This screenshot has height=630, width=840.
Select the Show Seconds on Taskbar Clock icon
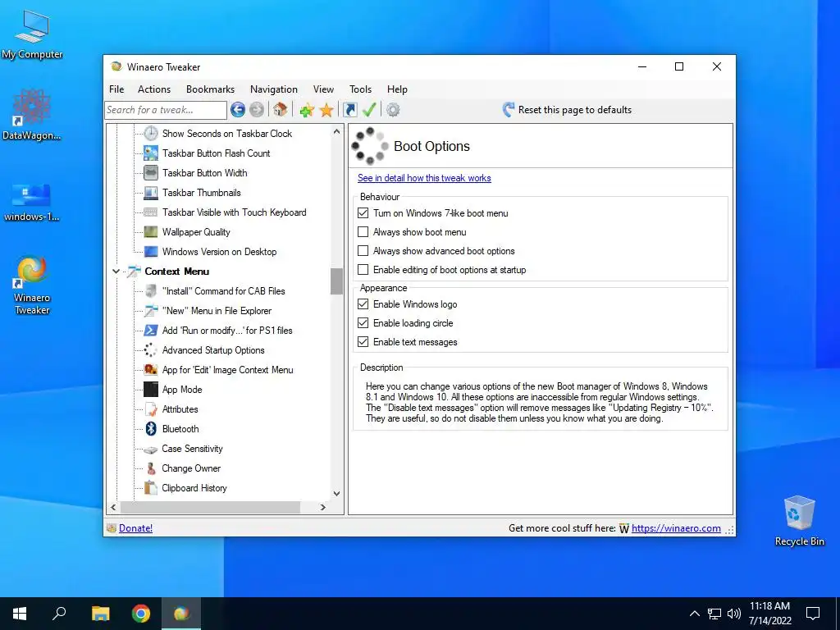(151, 134)
